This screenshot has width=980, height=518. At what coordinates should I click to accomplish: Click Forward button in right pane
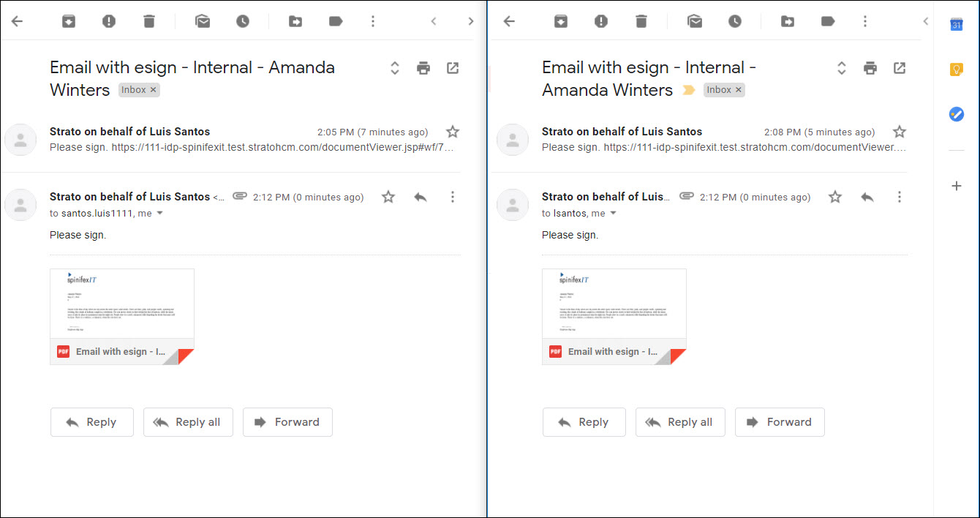[780, 422]
